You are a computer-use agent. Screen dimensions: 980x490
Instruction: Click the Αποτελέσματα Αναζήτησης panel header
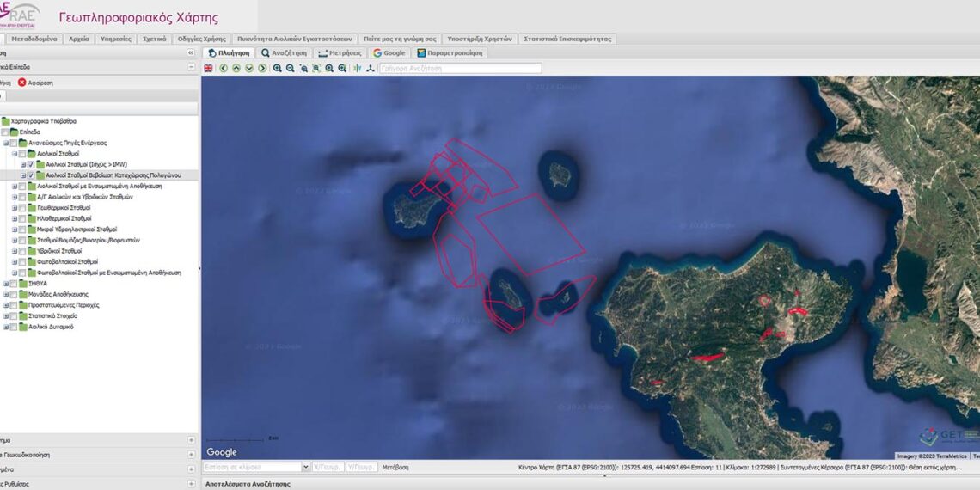click(x=591, y=484)
